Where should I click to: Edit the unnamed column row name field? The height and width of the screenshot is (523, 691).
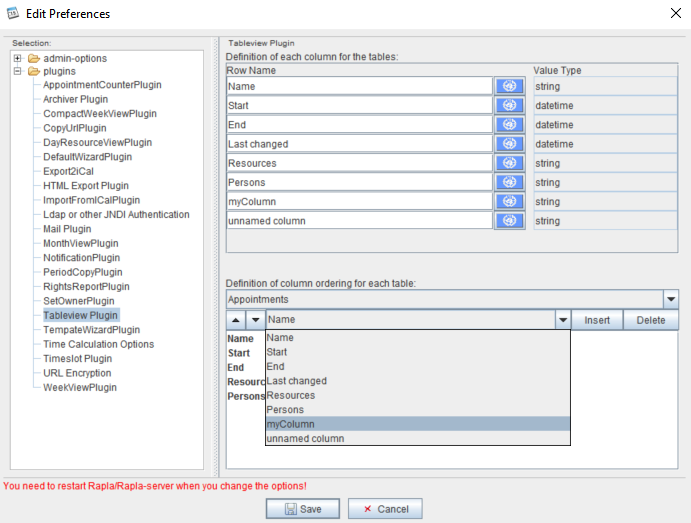[359, 221]
